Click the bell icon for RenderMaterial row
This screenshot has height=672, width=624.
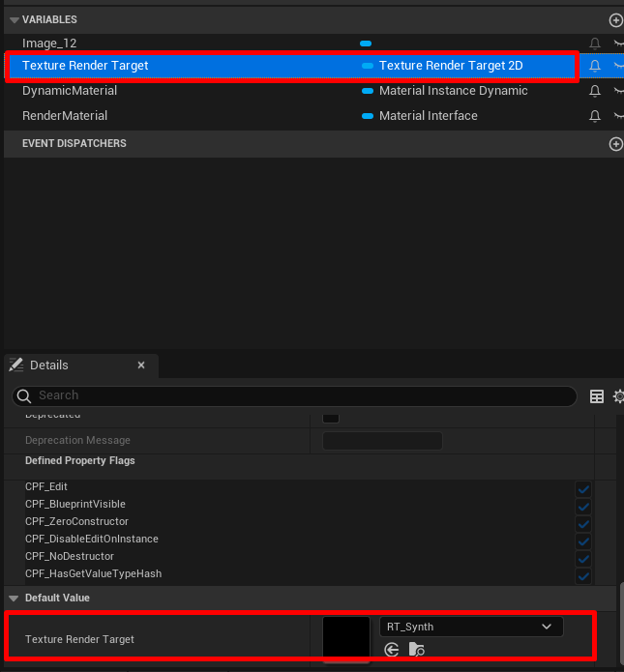click(x=594, y=116)
